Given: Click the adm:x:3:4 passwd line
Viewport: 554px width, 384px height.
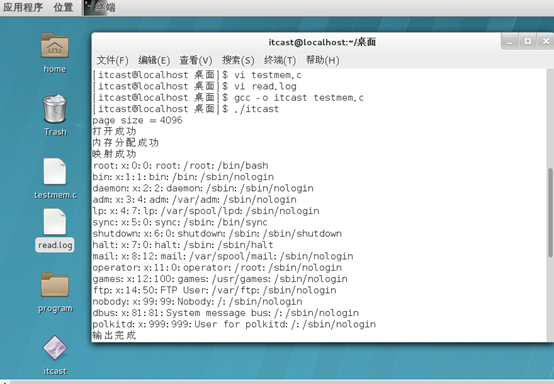Looking at the screenshot, I should coord(194,199).
